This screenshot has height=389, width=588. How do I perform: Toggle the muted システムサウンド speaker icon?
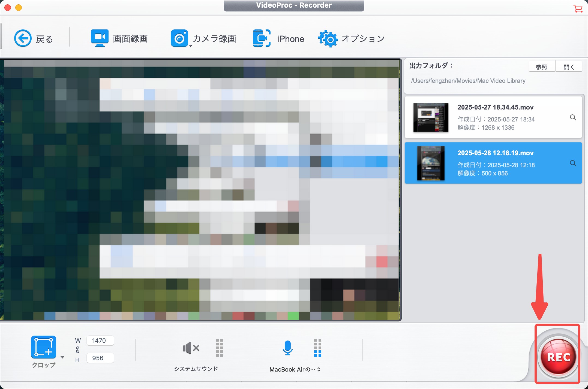coord(191,348)
